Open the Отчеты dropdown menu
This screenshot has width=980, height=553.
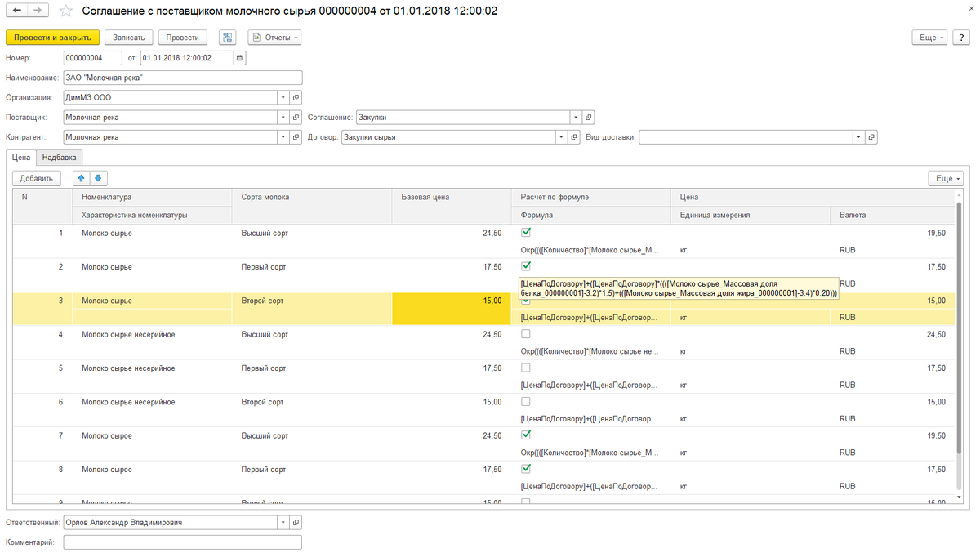(x=274, y=38)
